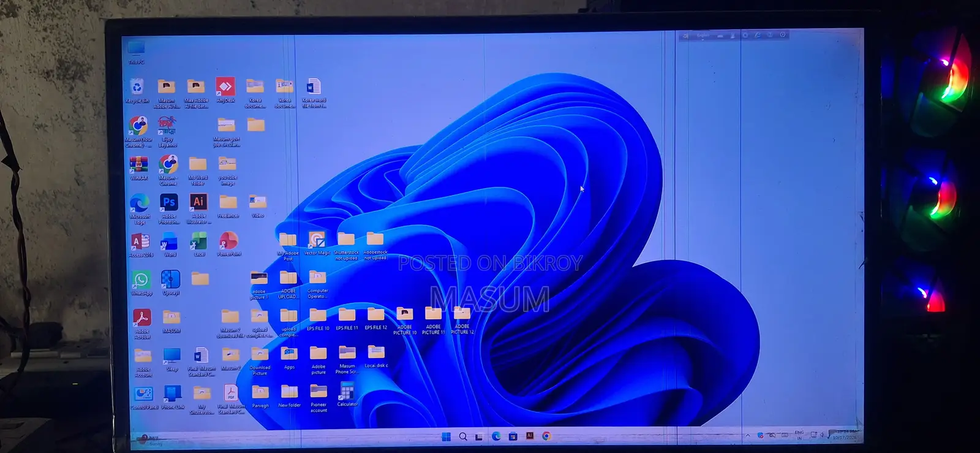Image resolution: width=980 pixels, height=453 pixels.
Task: Open Task View on the taskbar
Action: point(479,436)
